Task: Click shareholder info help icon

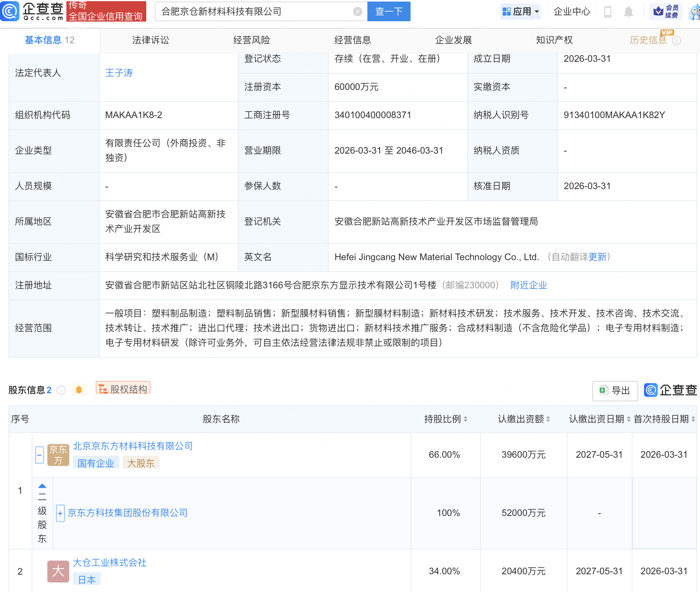Action: point(61,390)
